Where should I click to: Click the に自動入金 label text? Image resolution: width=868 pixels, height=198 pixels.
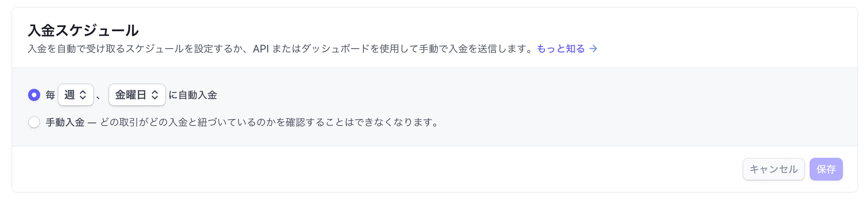(x=193, y=95)
